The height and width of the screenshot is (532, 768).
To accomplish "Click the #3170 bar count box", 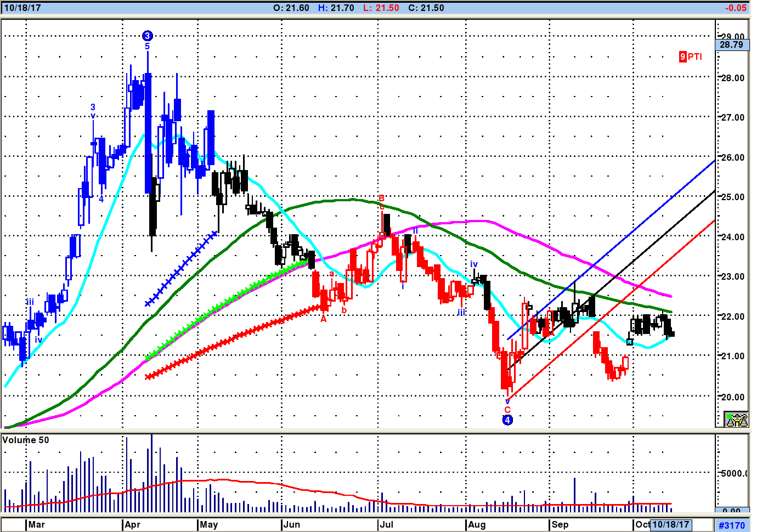I will (x=732, y=525).
